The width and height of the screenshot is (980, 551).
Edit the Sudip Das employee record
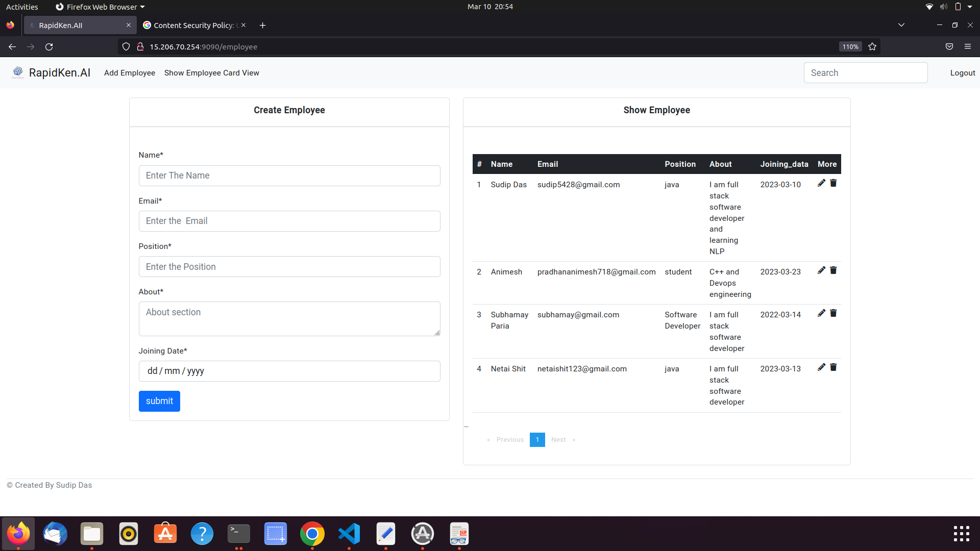tap(821, 183)
